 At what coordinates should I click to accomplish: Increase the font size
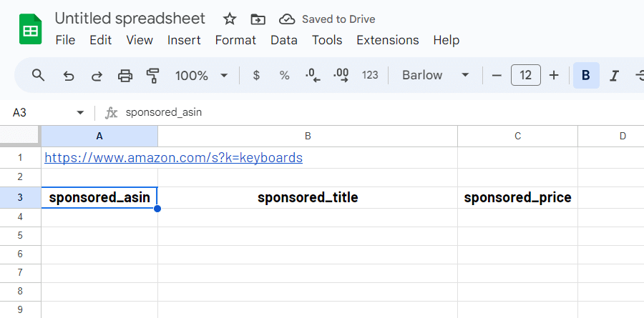pos(553,75)
